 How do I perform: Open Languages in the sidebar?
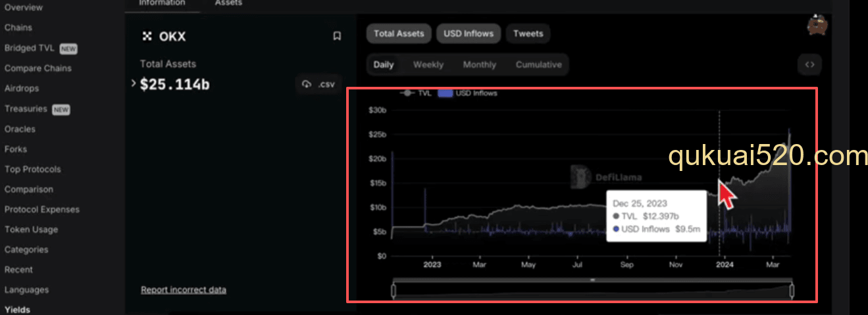pos(26,289)
